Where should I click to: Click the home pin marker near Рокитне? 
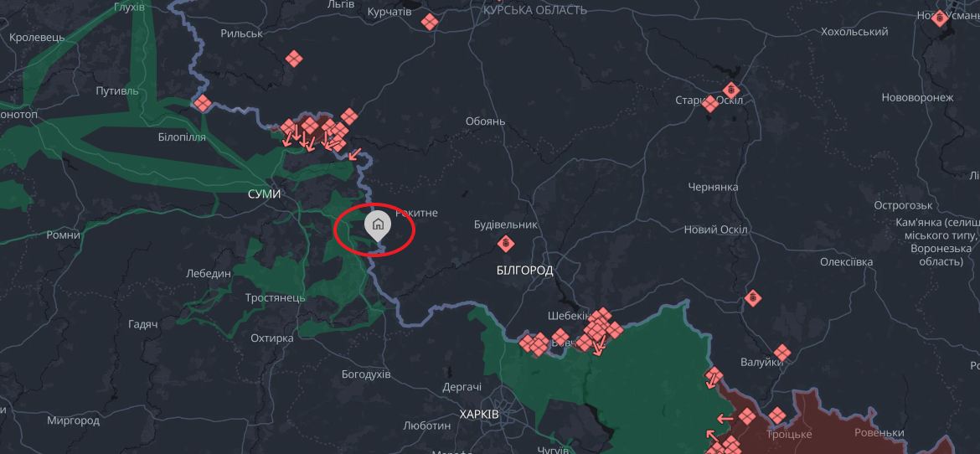(x=378, y=225)
